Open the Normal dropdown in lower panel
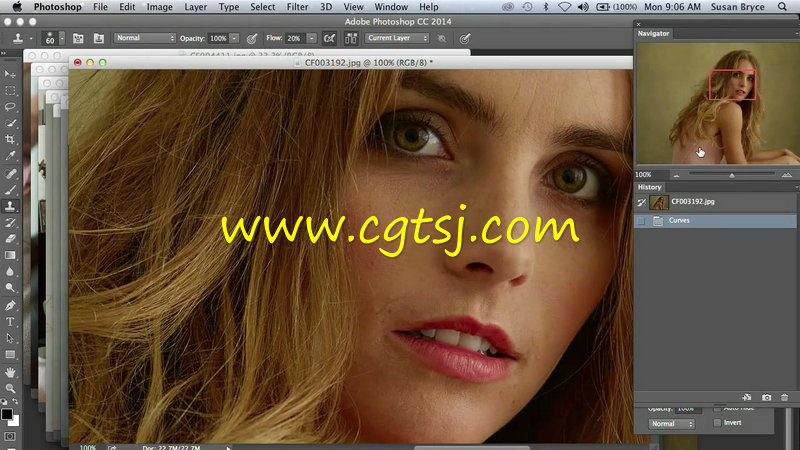This screenshot has height=450, width=800. point(671,423)
